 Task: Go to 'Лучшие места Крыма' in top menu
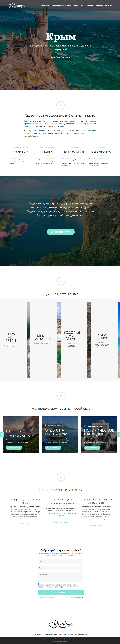click(x=61, y=5)
